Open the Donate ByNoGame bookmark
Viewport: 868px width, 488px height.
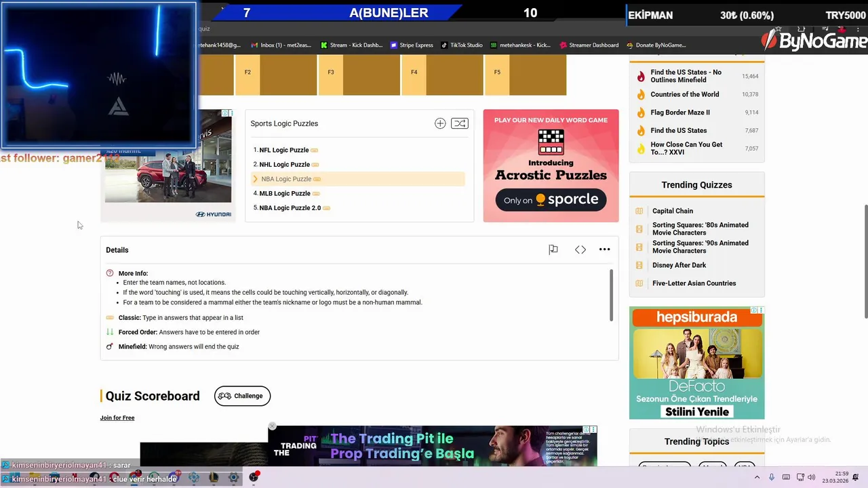[656, 45]
